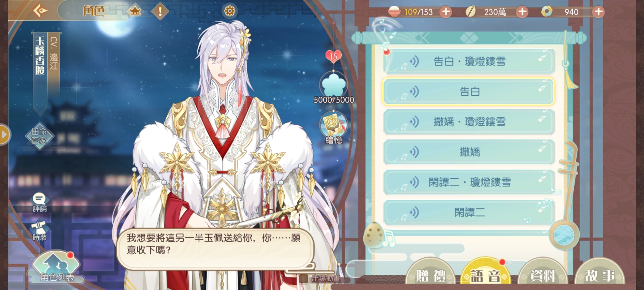Expand the left side arrow panel

4,135
